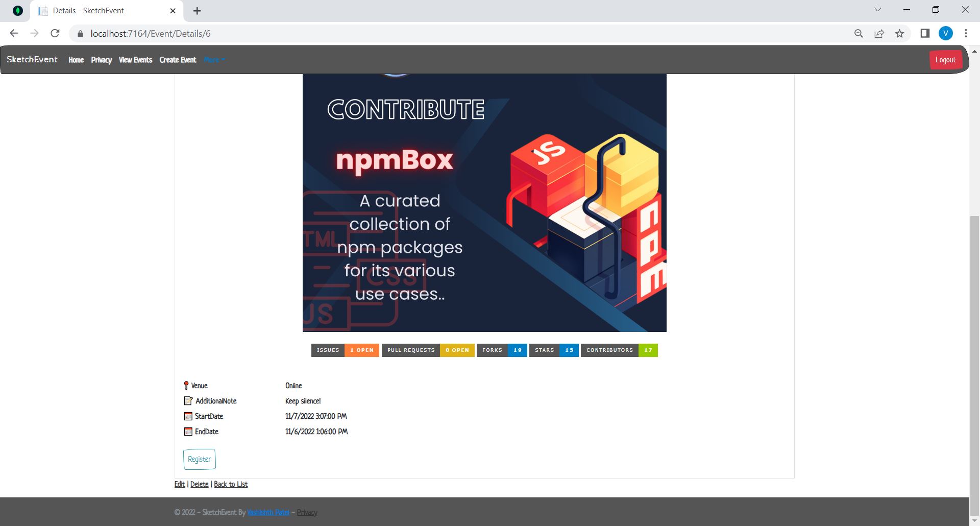Click the tab search chevron
This screenshot has height=526, width=980.
877,10
